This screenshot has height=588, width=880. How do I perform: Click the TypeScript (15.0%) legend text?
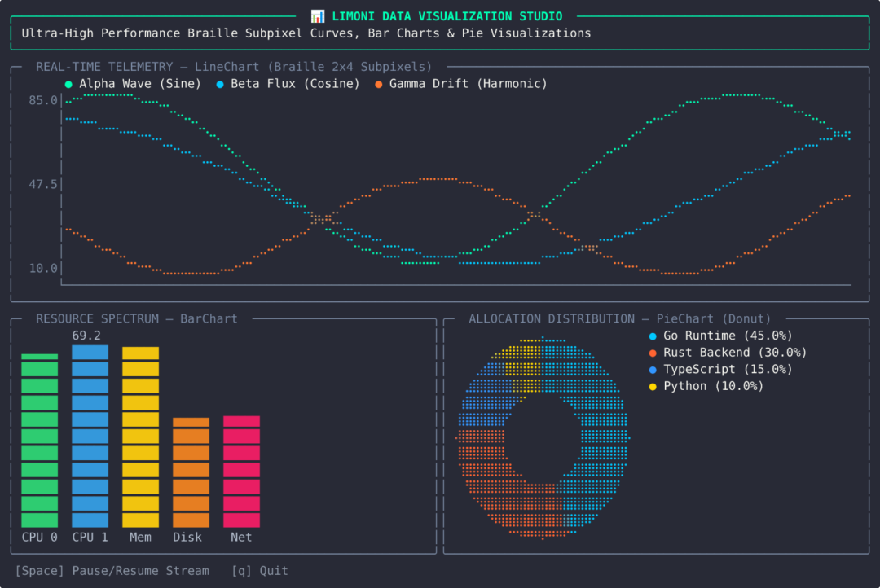[x=728, y=369]
